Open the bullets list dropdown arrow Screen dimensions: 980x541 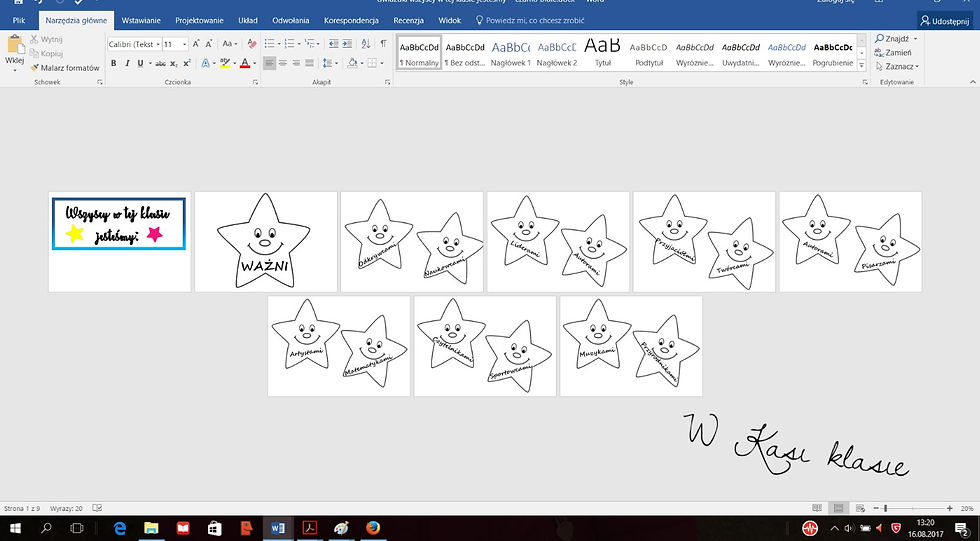(279, 44)
